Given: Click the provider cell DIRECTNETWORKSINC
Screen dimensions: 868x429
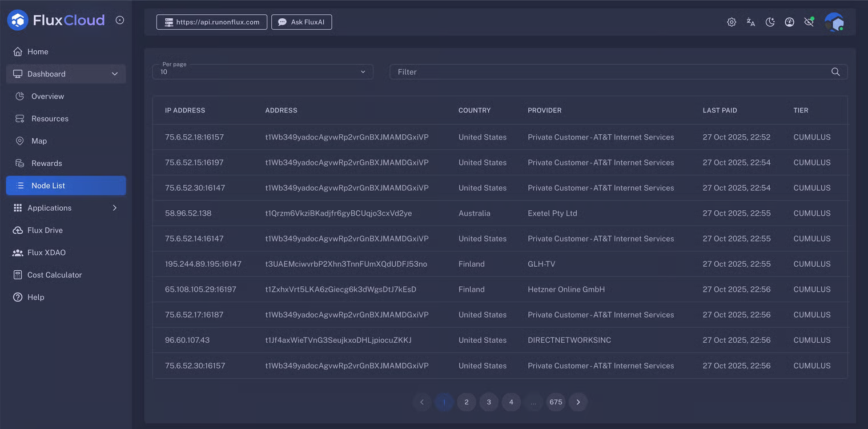Looking at the screenshot, I should 569,340.
